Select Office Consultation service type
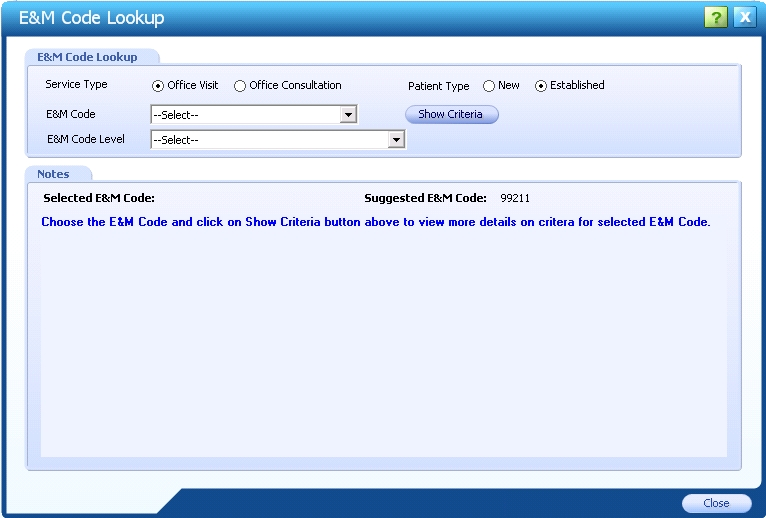The height and width of the screenshot is (518, 766). [x=239, y=86]
